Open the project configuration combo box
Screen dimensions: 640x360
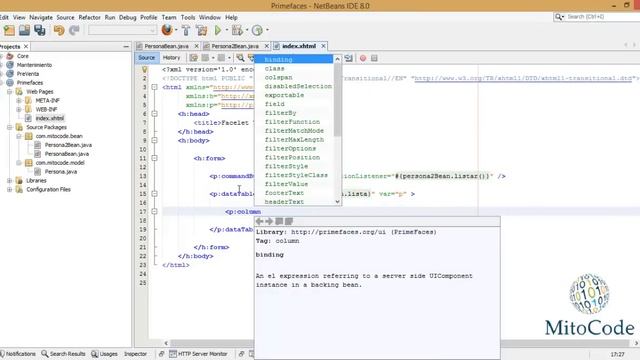[122, 30]
